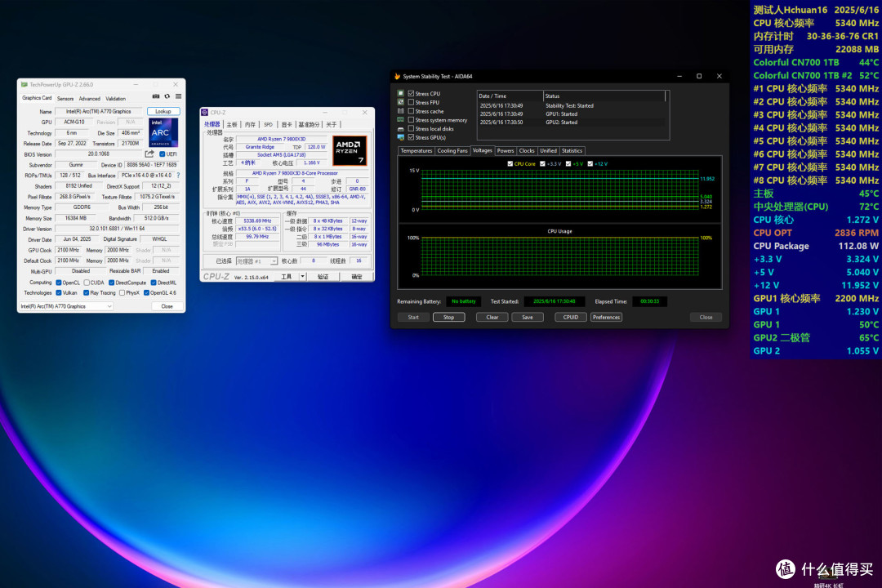Image resolution: width=882 pixels, height=588 pixels.
Task: Click the Intel ARC graphics logo
Action: click(163, 132)
